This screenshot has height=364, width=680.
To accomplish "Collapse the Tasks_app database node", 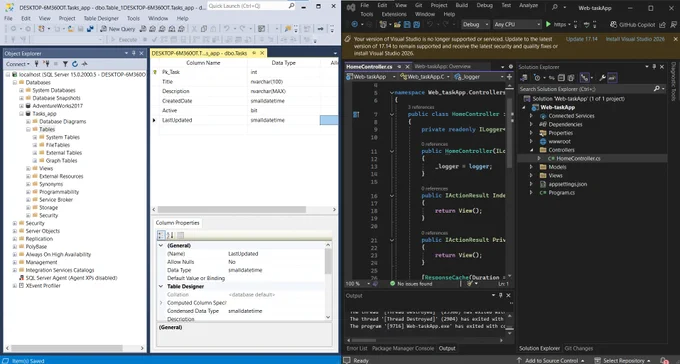I will [x=21, y=114].
